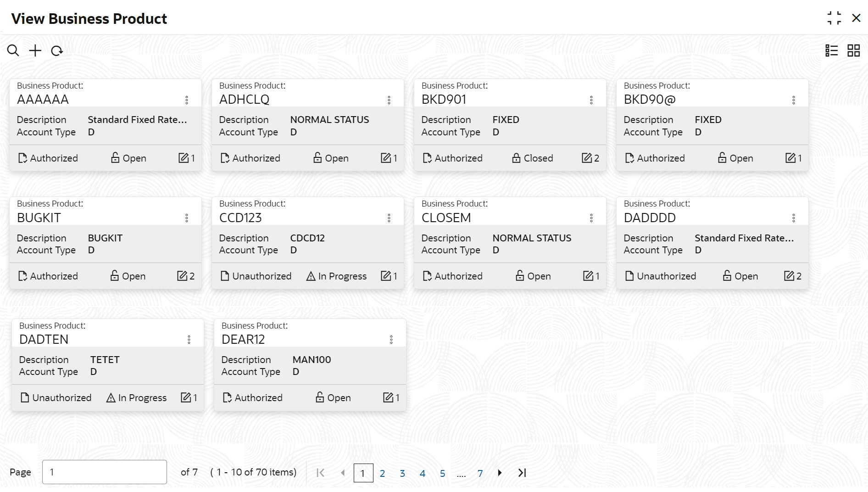Refresh the business product list
Viewport: 868px width, 492px height.
(x=57, y=50)
